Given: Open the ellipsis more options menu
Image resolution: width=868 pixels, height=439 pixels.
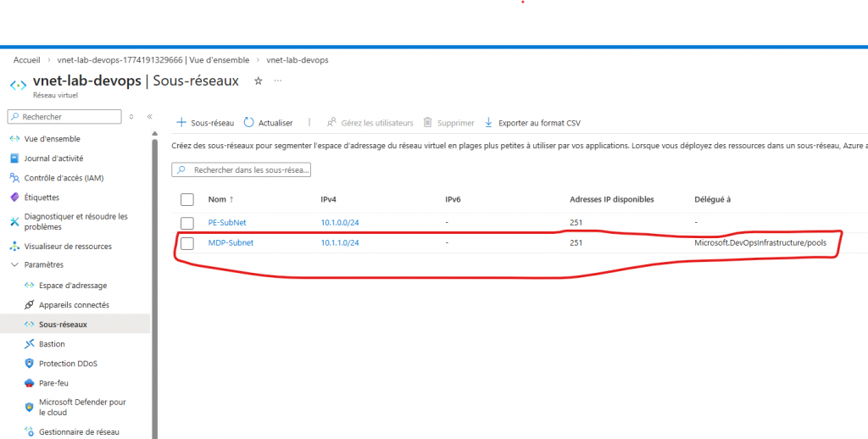Looking at the screenshot, I should tap(277, 81).
